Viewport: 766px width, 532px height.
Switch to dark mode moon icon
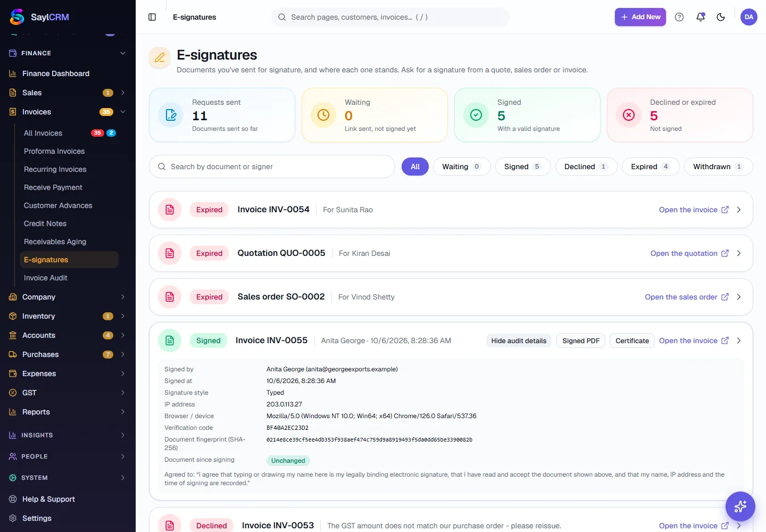(x=721, y=17)
